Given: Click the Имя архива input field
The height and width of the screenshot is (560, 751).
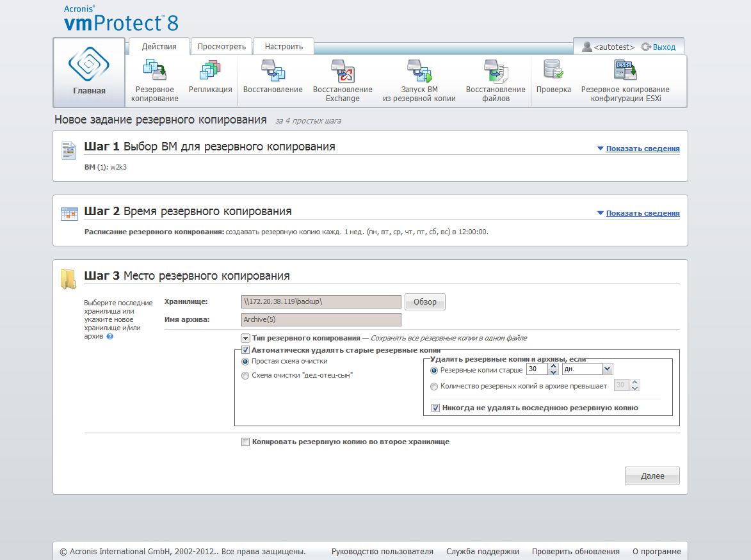Looking at the screenshot, I should coord(321,319).
